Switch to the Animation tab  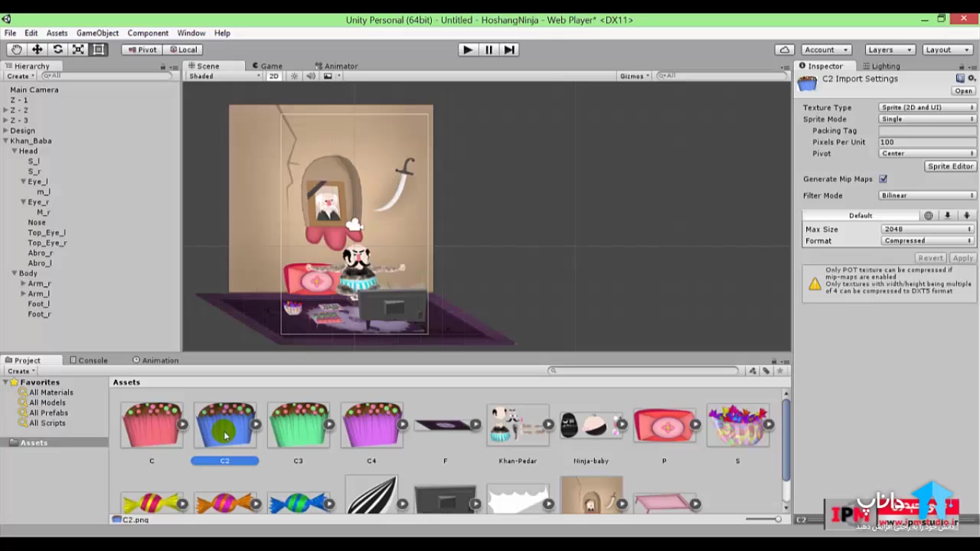click(155, 360)
